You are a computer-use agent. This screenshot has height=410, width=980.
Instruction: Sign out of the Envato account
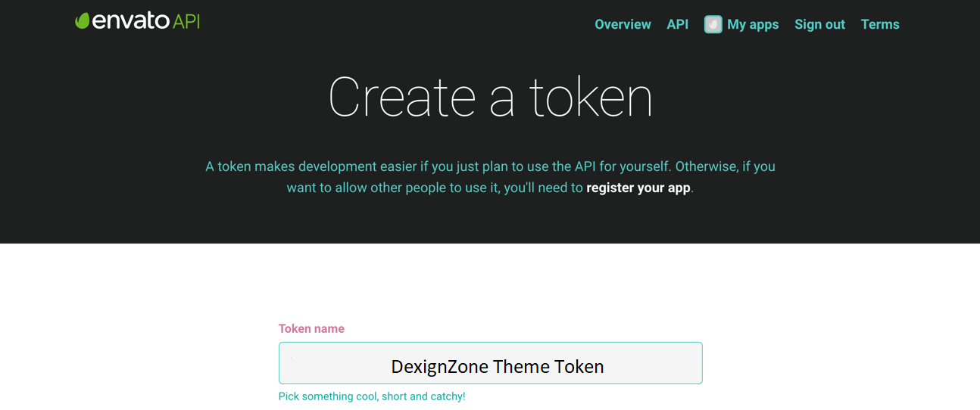coord(819,24)
